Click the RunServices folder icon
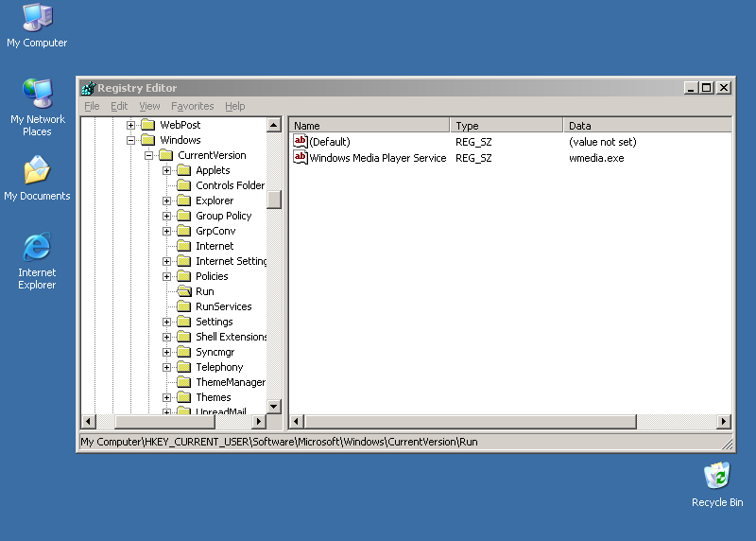 coord(183,306)
